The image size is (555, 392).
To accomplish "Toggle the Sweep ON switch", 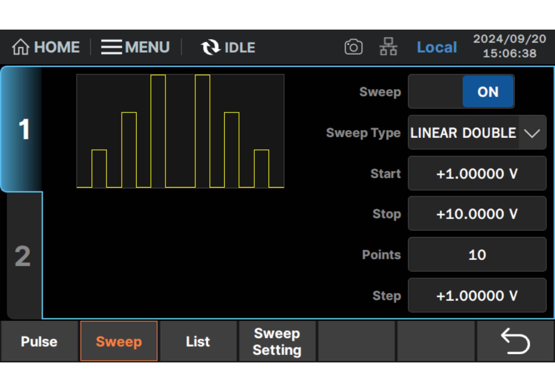I will pos(487,92).
